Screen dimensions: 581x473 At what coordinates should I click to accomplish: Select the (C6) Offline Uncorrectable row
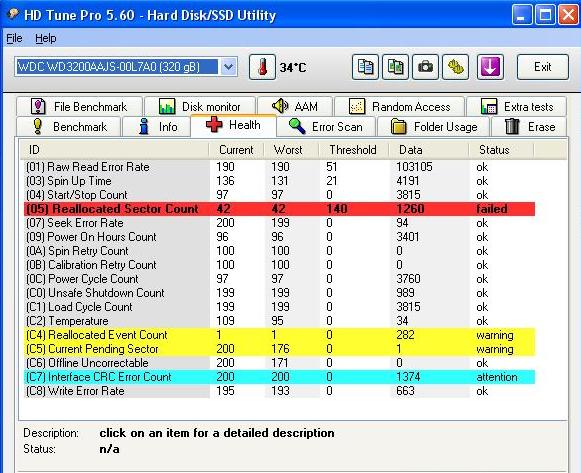(x=279, y=363)
